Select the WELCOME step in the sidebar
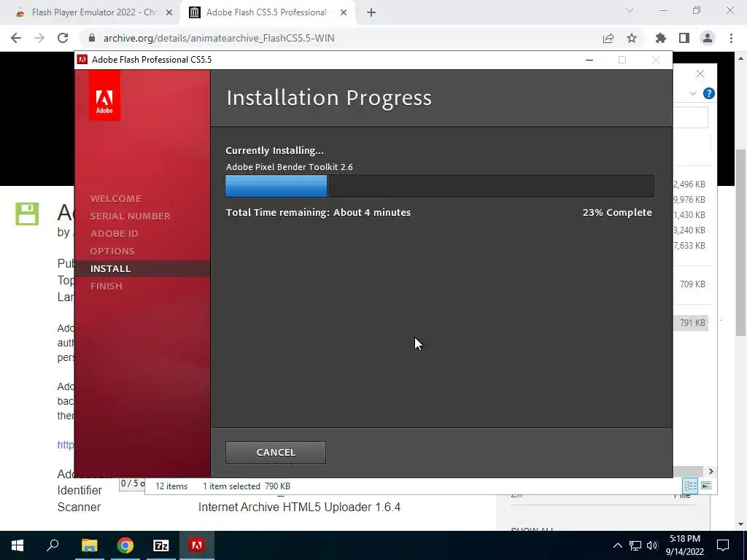Screen dimensions: 747x560 116,198
